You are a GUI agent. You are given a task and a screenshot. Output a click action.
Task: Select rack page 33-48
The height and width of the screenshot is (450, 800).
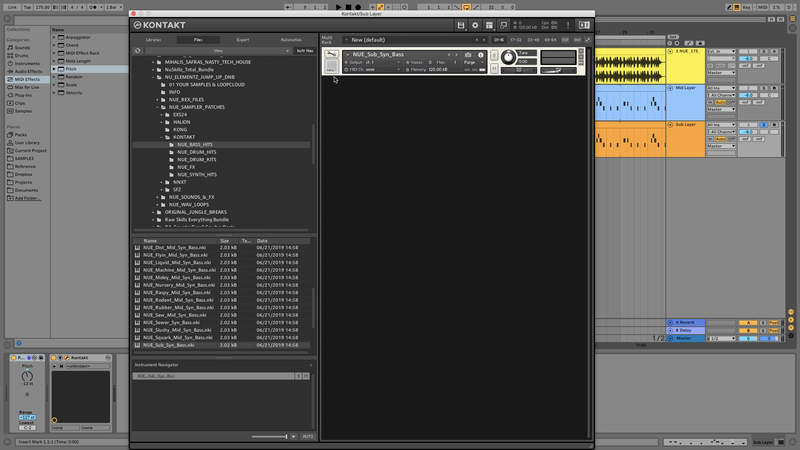pos(533,40)
